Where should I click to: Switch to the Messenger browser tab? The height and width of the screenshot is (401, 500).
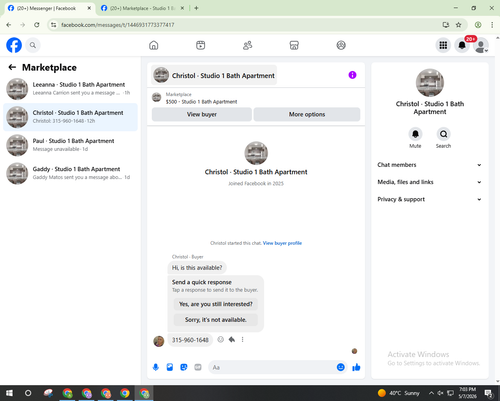[50, 8]
